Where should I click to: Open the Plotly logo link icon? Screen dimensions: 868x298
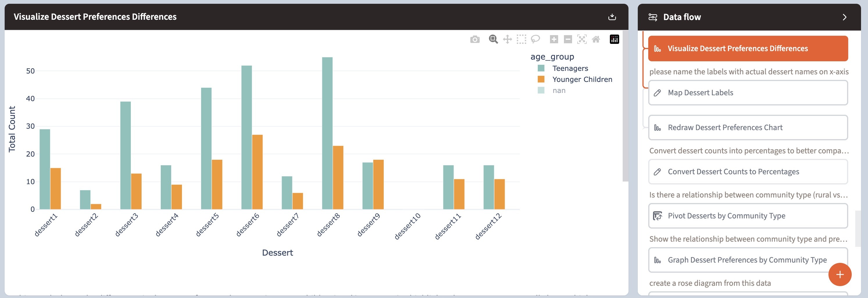click(x=614, y=40)
